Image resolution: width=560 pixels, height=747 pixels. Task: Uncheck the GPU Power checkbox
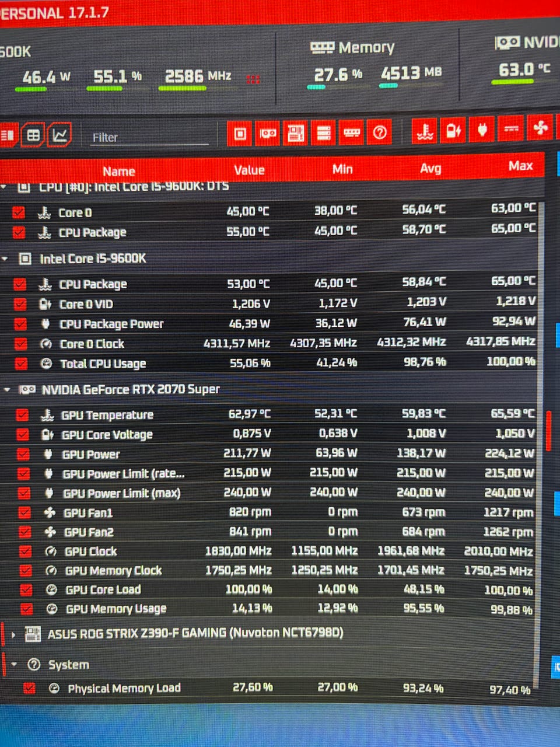click(23, 454)
